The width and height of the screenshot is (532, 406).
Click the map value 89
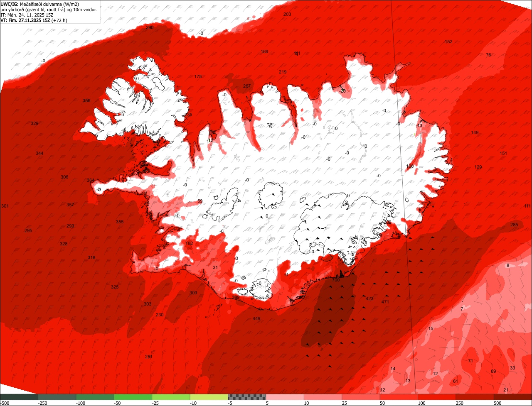pyautogui.click(x=493, y=371)
